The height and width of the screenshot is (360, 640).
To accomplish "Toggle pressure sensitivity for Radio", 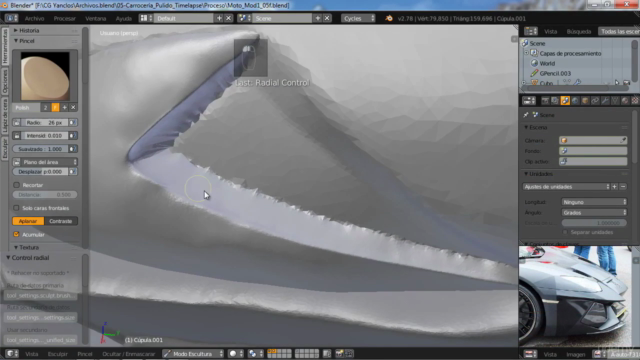I will 73,122.
